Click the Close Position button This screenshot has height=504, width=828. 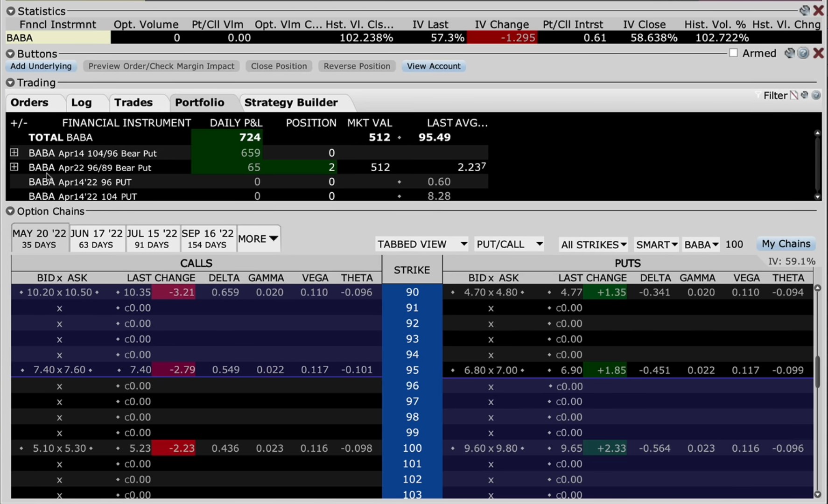(279, 66)
